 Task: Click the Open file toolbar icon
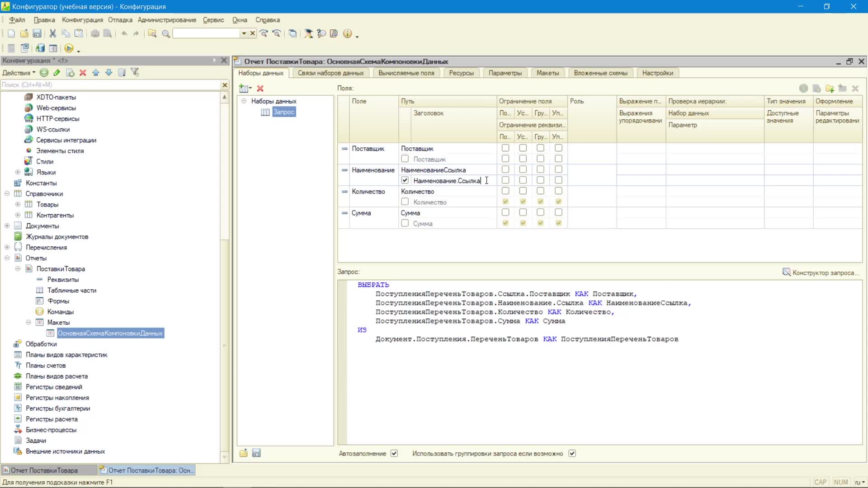click(24, 33)
